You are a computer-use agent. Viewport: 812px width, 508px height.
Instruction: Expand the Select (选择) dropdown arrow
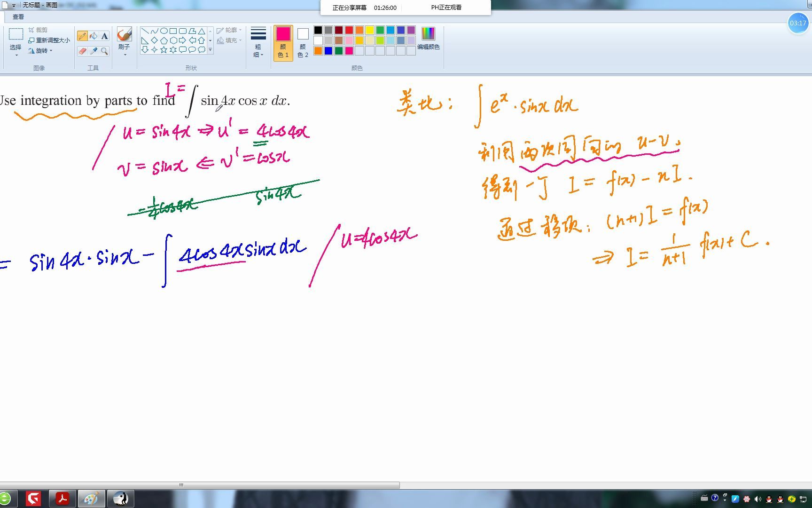[x=16, y=55]
